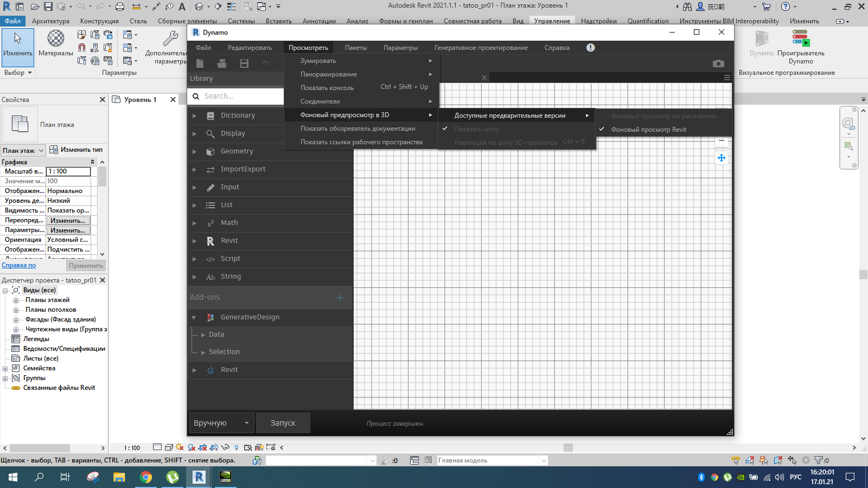Click the Revit 2D navigation wheel icon
This screenshot has width=868, height=488.
[x=848, y=124]
